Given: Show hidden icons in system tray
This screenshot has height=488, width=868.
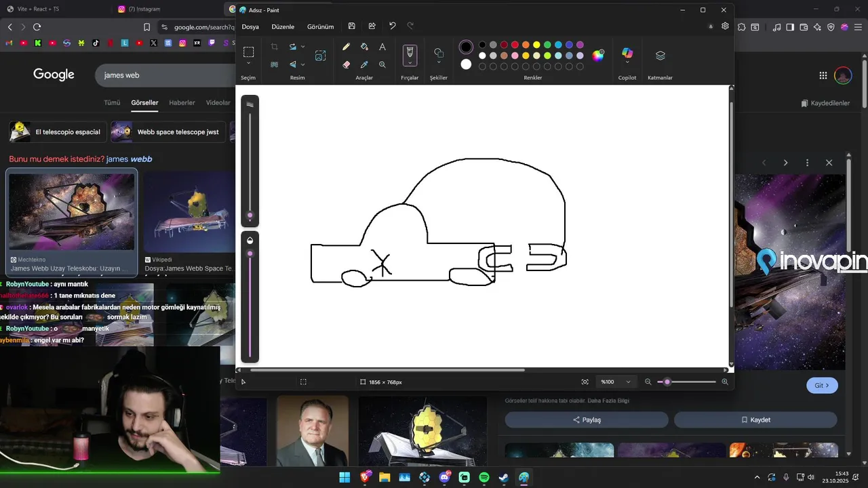Looking at the screenshot, I should [x=757, y=477].
